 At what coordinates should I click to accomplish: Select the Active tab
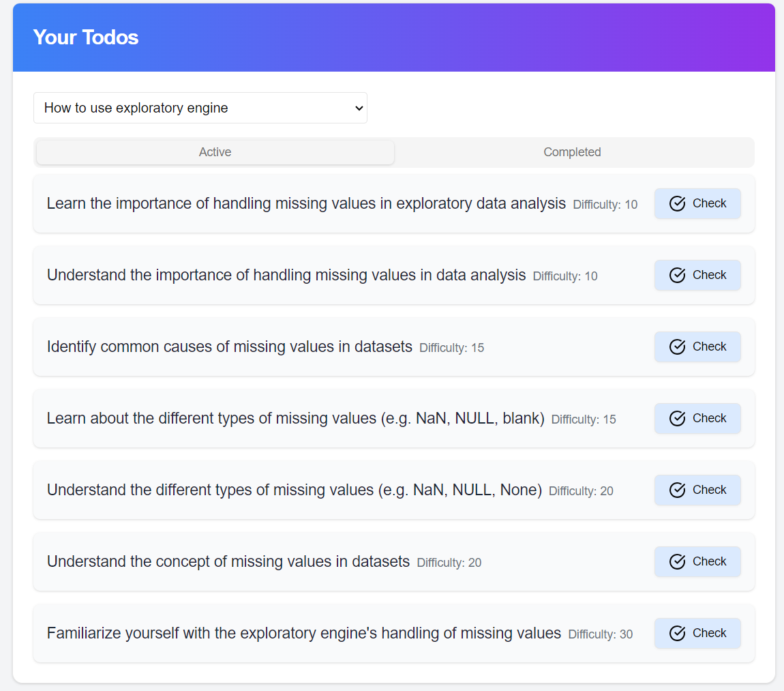[x=215, y=152]
